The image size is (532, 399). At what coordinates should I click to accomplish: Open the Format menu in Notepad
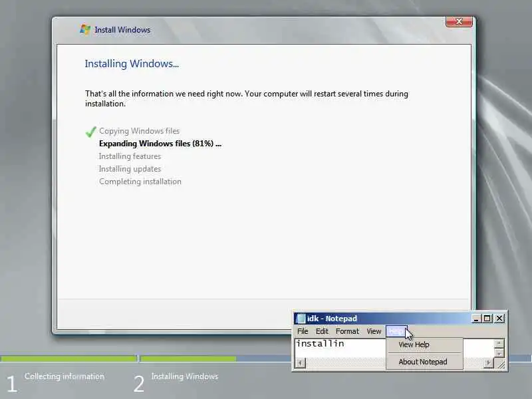click(347, 331)
